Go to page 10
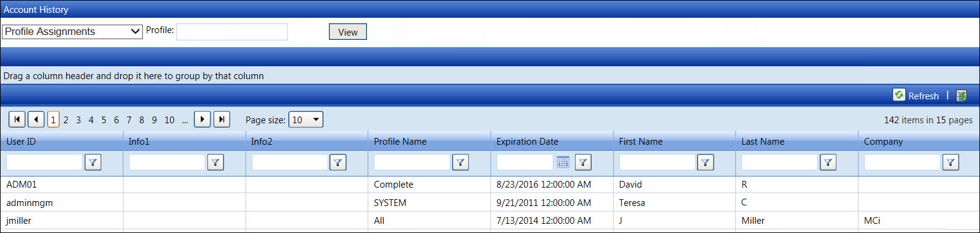 (x=169, y=120)
